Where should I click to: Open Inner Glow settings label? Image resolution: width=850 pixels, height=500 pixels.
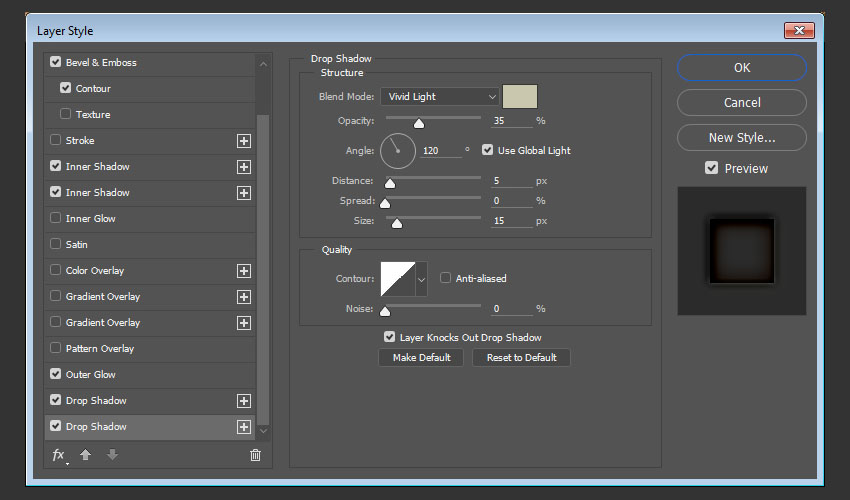[x=91, y=219]
